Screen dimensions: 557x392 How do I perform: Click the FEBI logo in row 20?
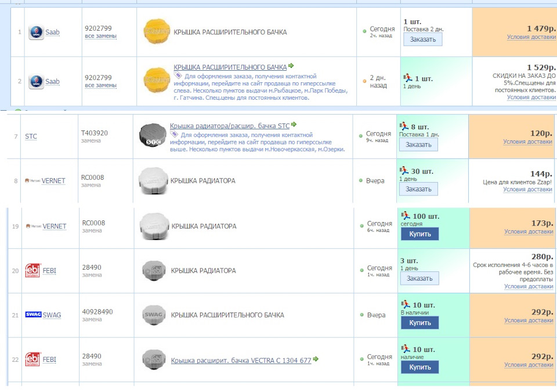[x=32, y=271]
